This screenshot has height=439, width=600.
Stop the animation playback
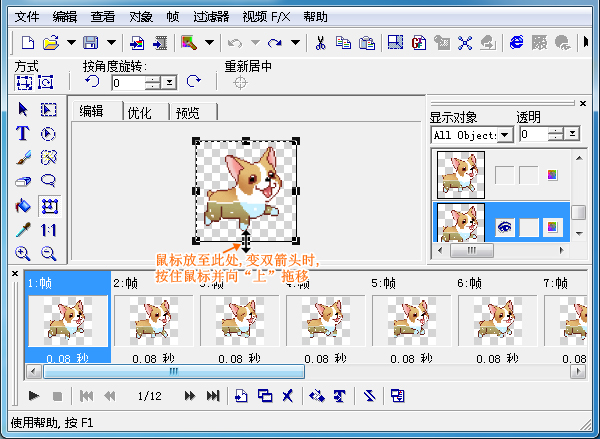click(57, 396)
